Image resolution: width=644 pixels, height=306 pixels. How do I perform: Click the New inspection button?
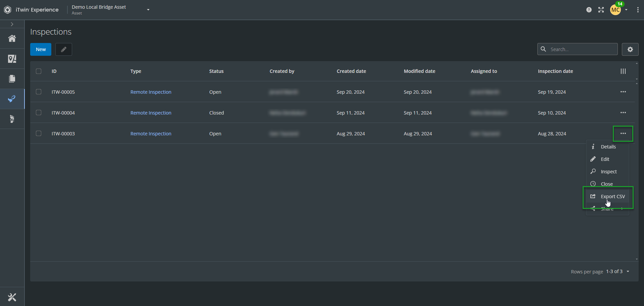pos(41,49)
